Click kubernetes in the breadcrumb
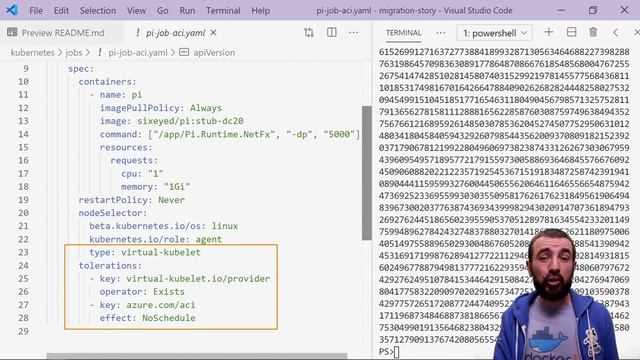This screenshot has width=640, height=360. [x=33, y=53]
